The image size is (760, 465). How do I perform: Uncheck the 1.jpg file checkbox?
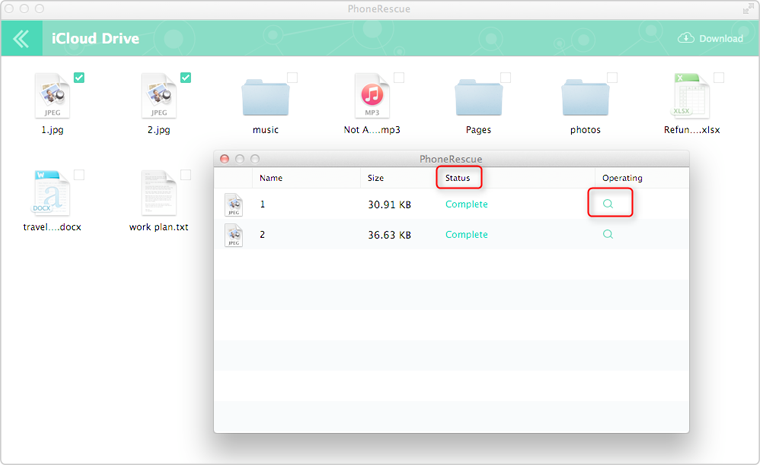tap(79, 78)
